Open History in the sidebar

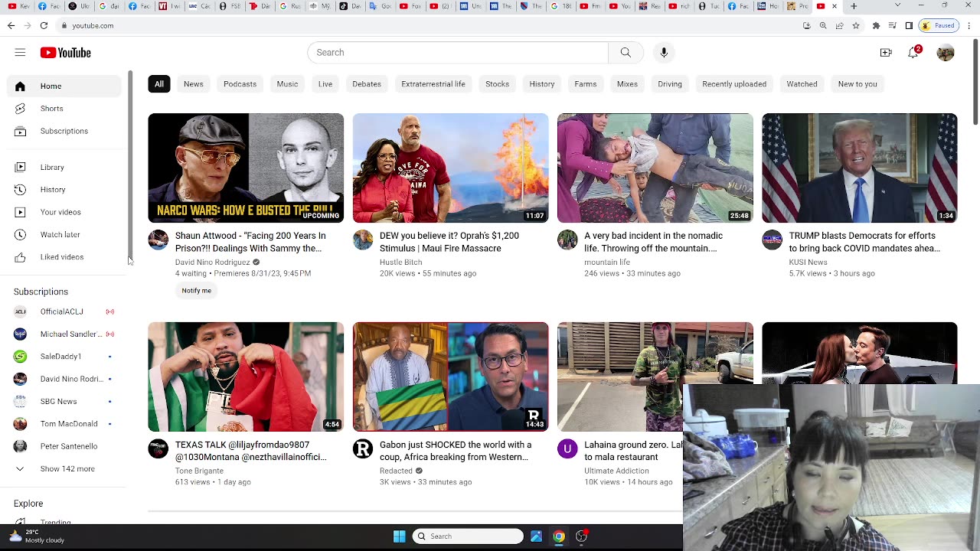point(64,190)
